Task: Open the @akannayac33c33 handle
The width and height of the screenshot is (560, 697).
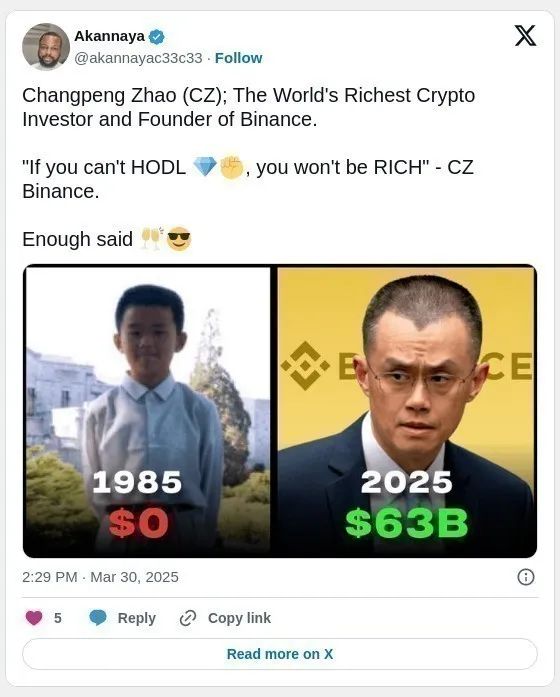Action: pyautogui.click(x=138, y=58)
